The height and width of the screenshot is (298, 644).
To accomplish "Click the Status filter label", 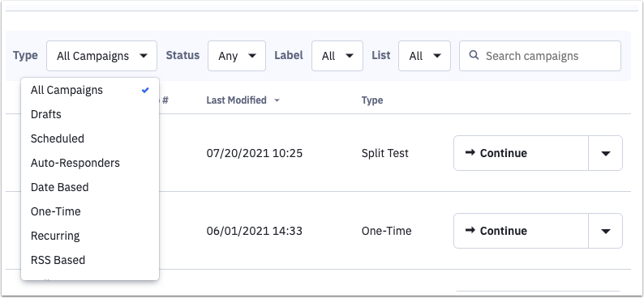I will (182, 55).
